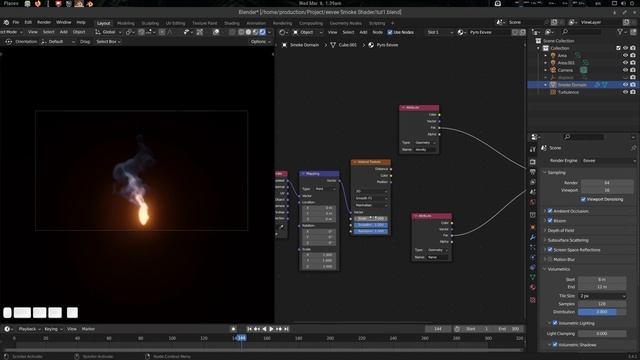Expand Depth of Field panel
640x360 pixels.
click(x=544, y=231)
